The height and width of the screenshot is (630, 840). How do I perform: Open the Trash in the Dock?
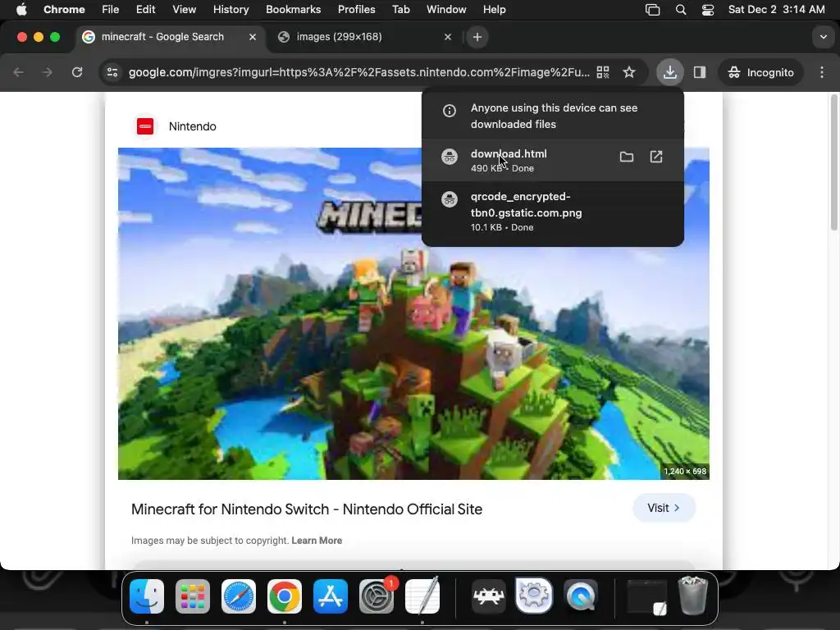point(693,596)
